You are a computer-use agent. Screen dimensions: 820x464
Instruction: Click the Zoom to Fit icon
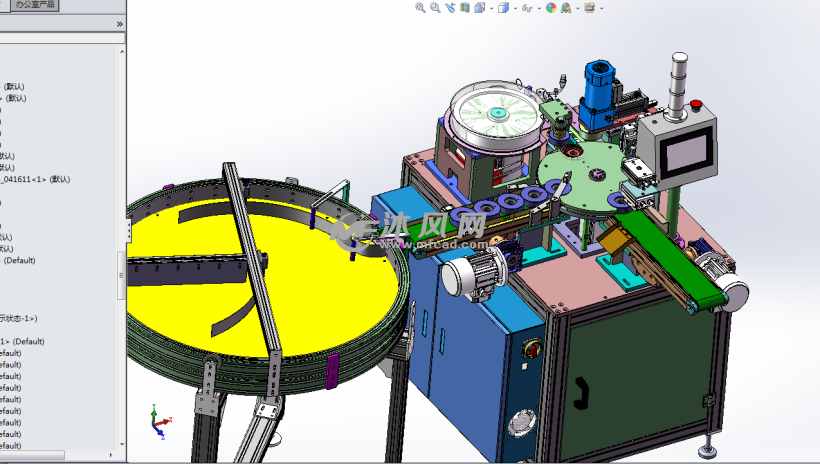click(420, 8)
